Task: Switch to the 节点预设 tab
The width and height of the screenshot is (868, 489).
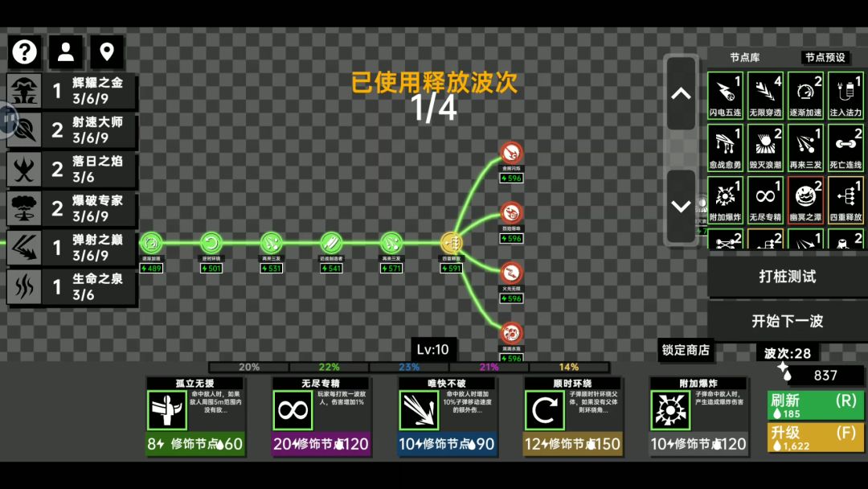Action: (x=825, y=58)
